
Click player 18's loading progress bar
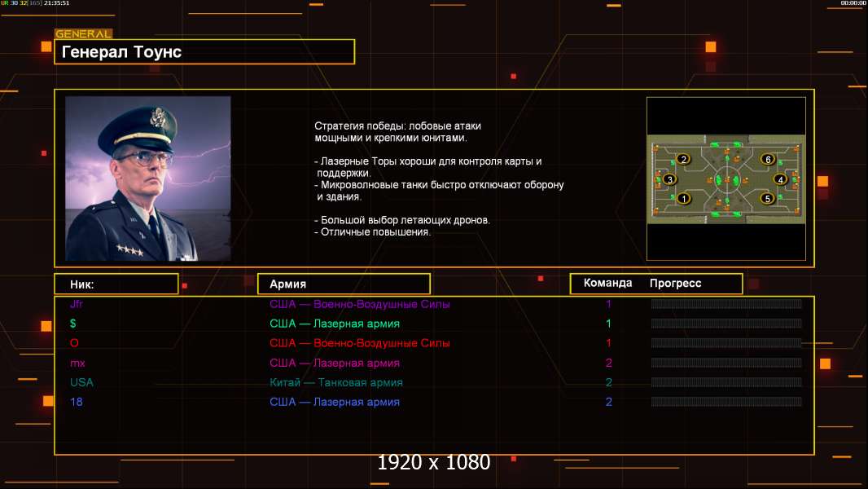pos(726,402)
